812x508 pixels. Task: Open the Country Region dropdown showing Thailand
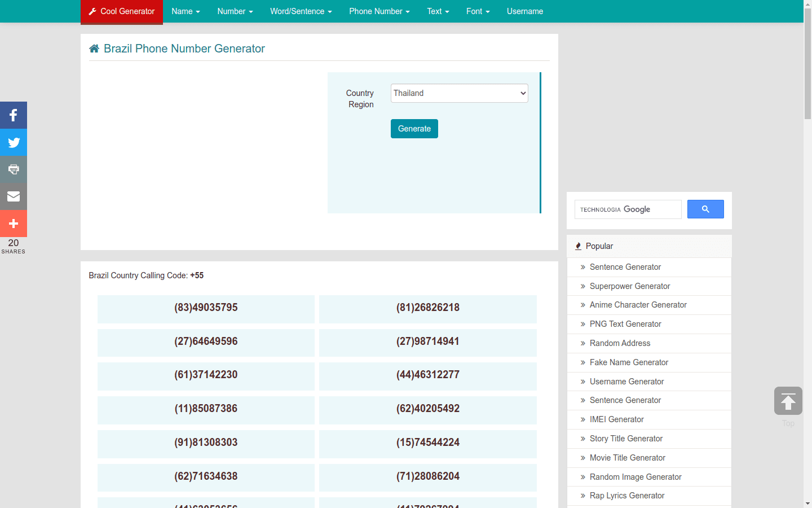[x=458, y=93]
